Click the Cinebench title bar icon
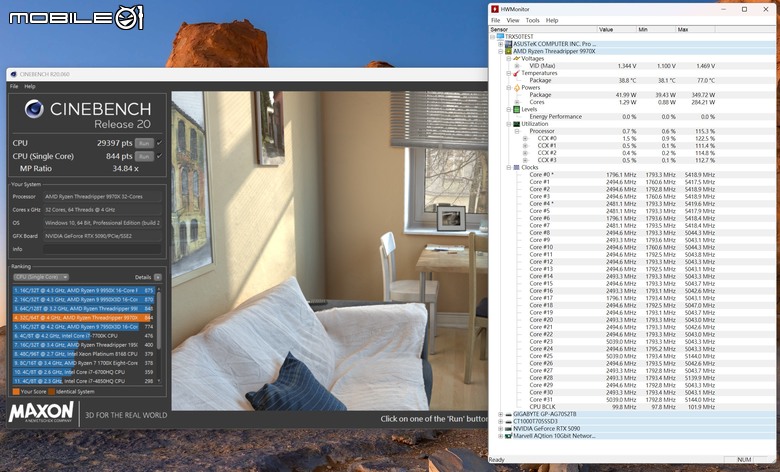Viewport: 780px width, 472px height. click(x=13, y=74)
